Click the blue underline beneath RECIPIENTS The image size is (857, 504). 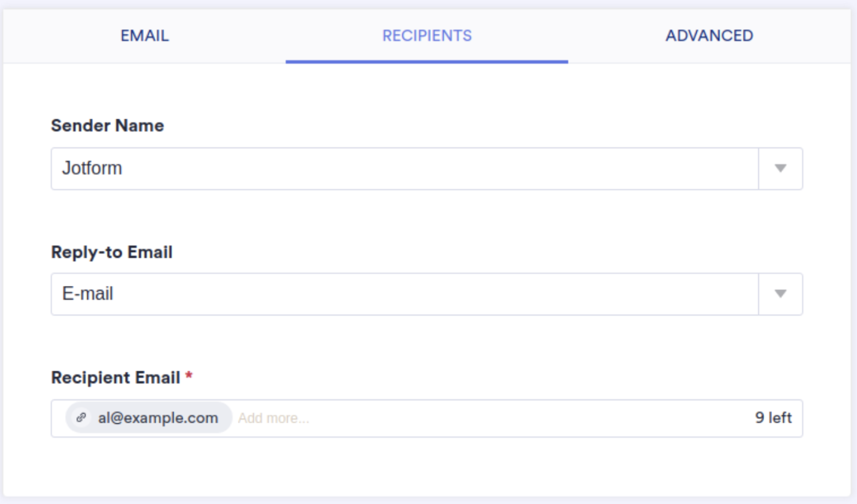click(427, 61)
